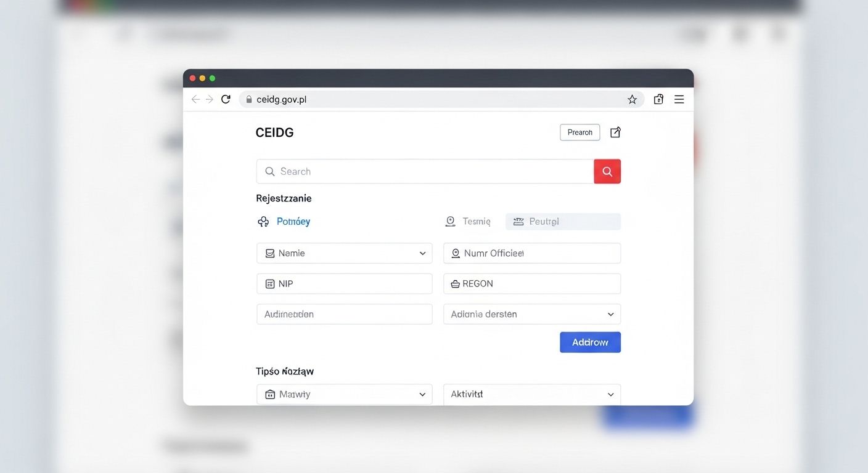Click the CEIDG logo heading
Image resolution: width=868 pixels, height=473 pixels.
[x=274, y=132]
